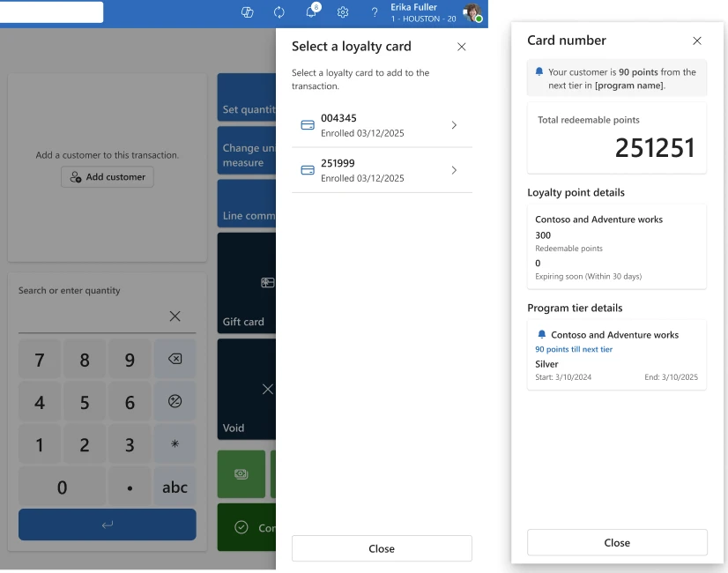Select the dual-display icon in the top bar
728x573 pixels.
[x=247, y=12]
